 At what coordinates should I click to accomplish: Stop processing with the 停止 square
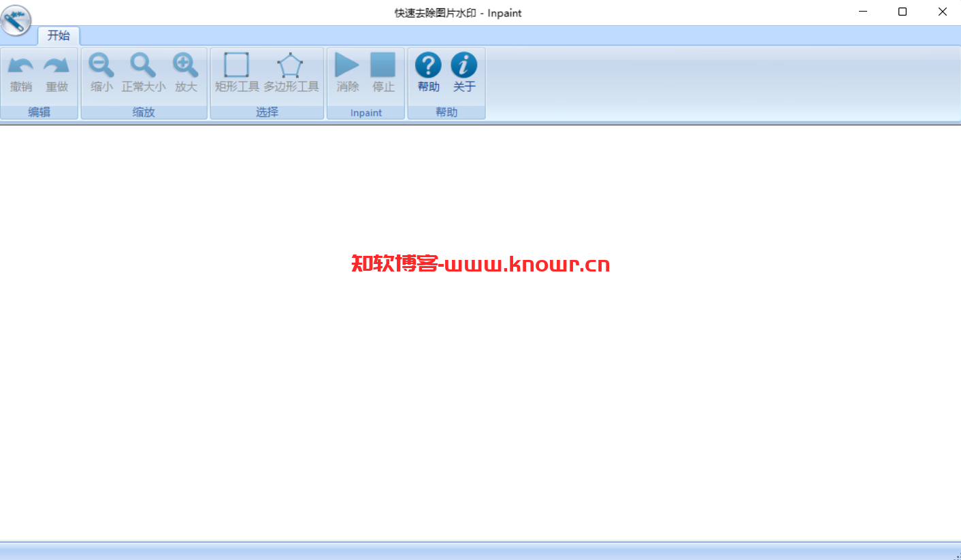coord(383,65)
